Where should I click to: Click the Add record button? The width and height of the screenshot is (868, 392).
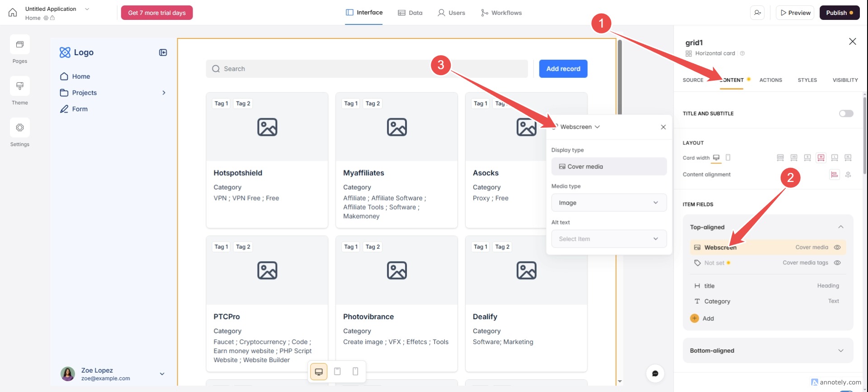(563, 69)
